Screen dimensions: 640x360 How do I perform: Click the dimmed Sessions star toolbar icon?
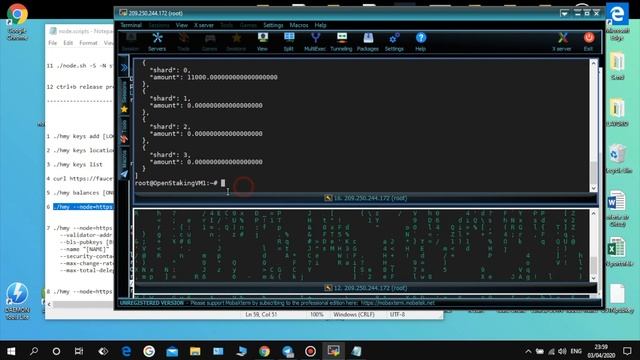point(236,42)
